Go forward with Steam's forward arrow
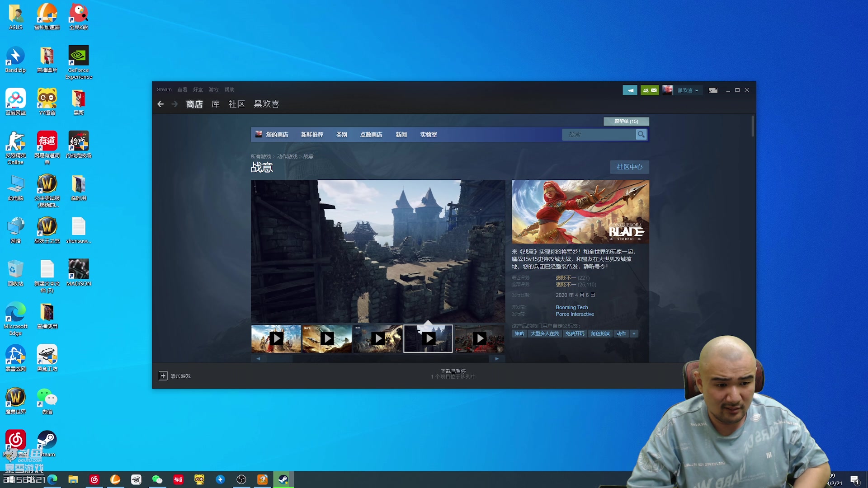This screenshot has width=868, height=488. (175, 104)
